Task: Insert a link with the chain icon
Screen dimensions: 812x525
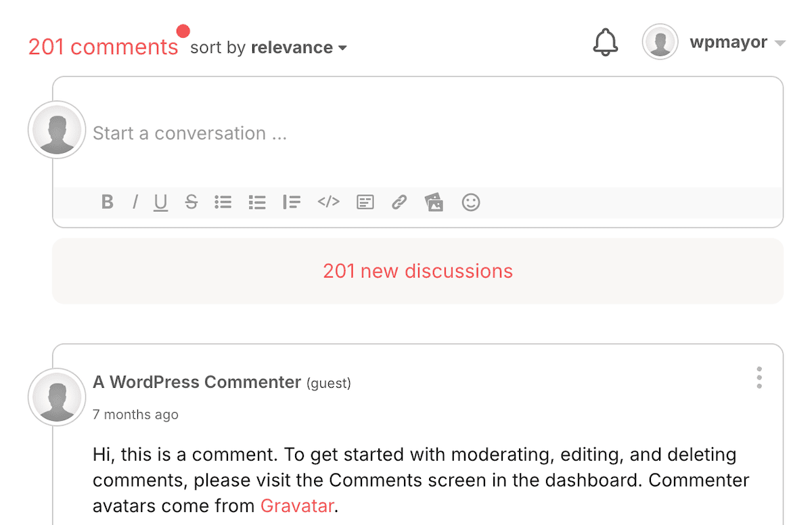Action: click(x=399, y=202)
